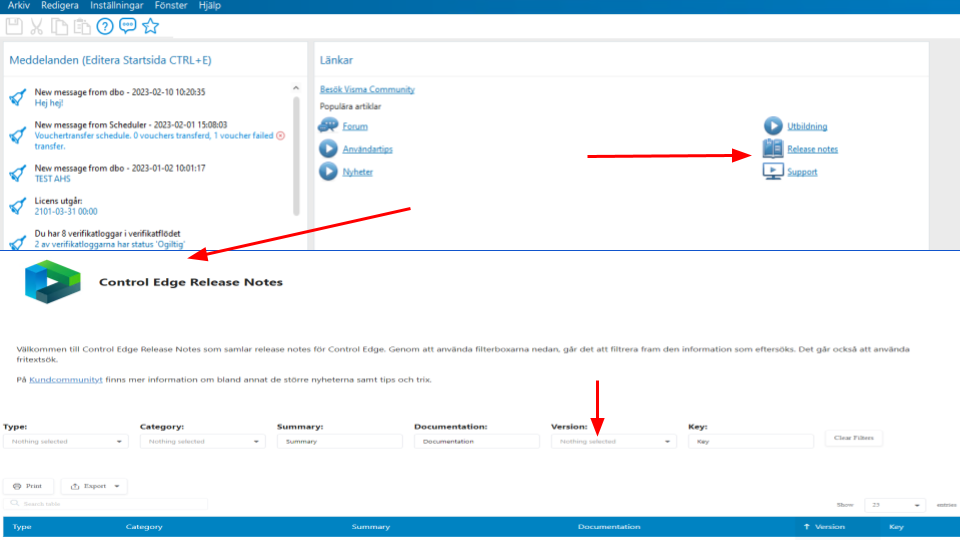Open verifikatloggarna status 'Ogiltig' message

tap(110, 244)
